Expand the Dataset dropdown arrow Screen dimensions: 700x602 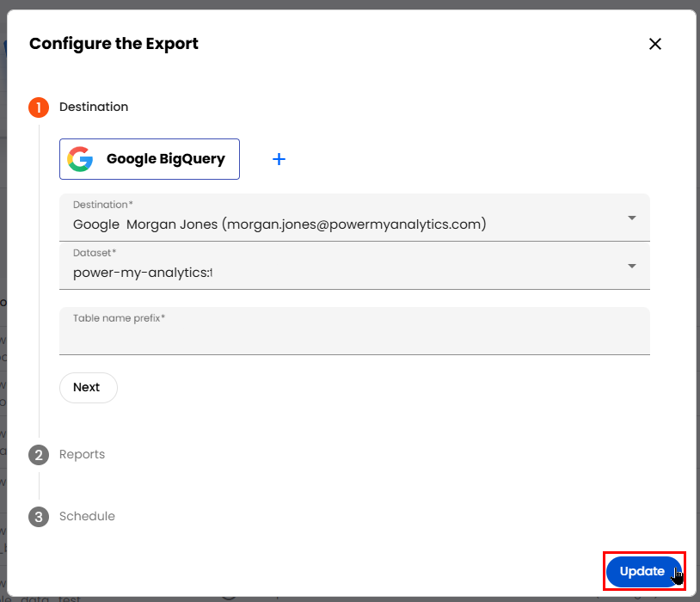coord(632,266)
